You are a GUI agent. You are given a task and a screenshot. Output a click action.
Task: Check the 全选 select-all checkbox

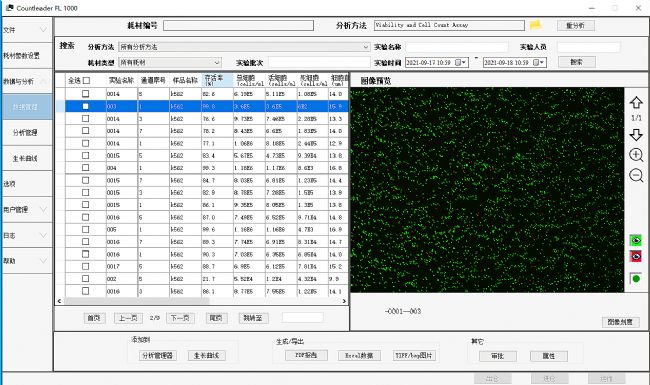pos(86,80)
